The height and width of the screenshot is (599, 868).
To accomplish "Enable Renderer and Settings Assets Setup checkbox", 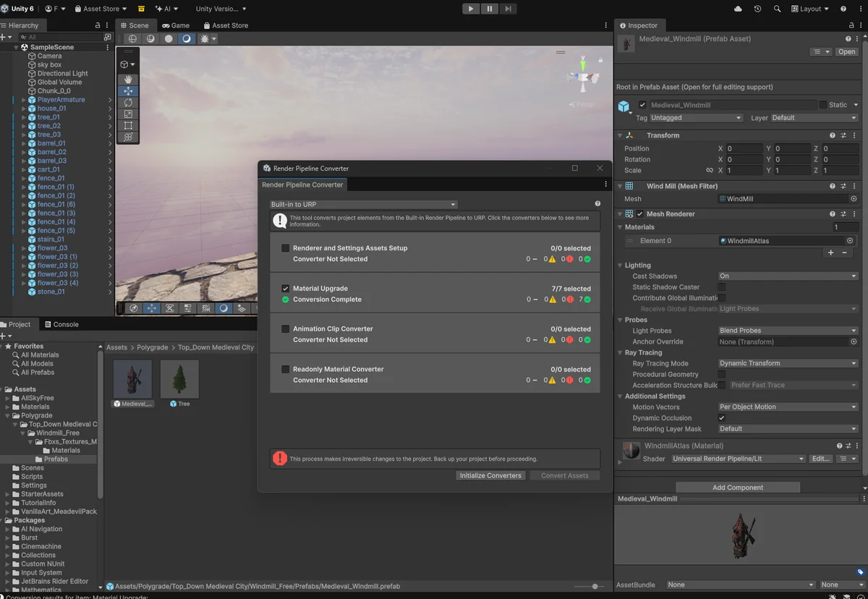I will [286, 248].
